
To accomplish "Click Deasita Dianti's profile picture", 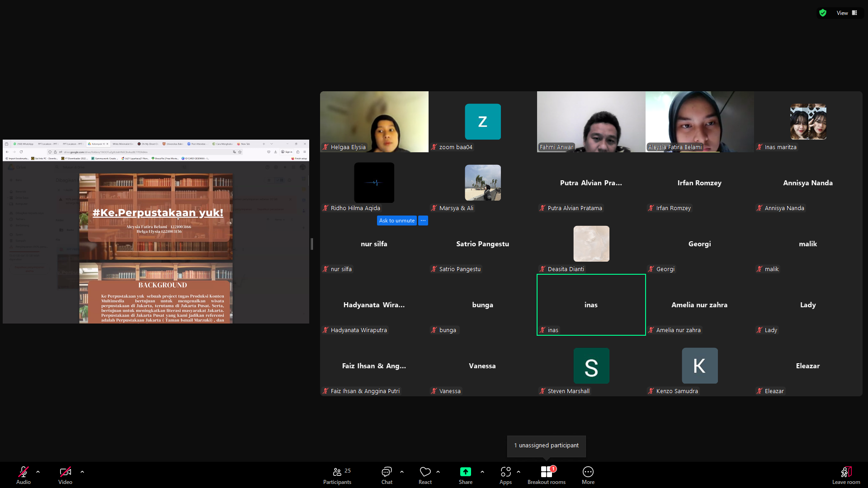I will tap(591, 244).
